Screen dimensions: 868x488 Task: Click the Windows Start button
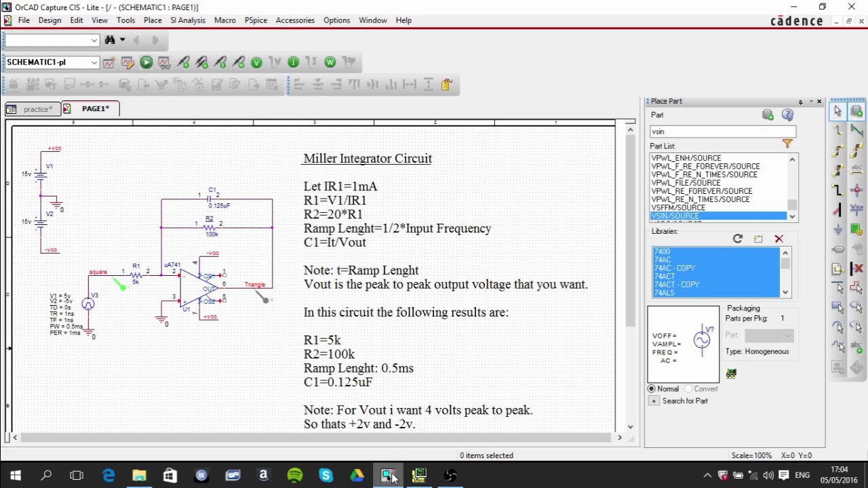15,476
